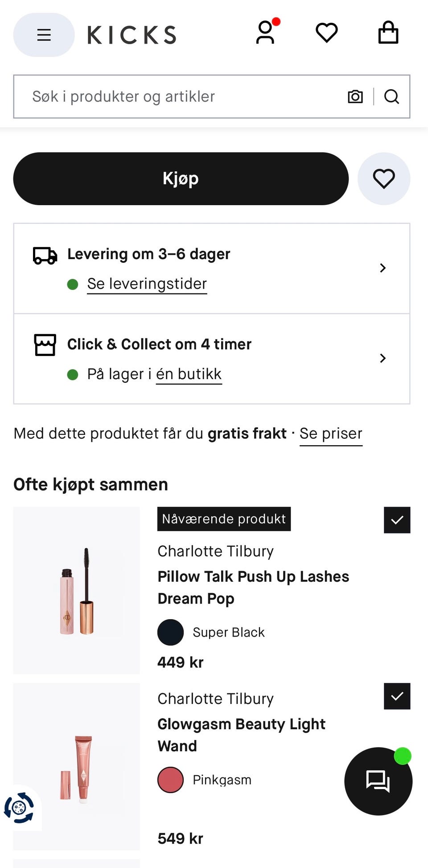
Task: Open favorites heart in header
Action: coord(327,33)
